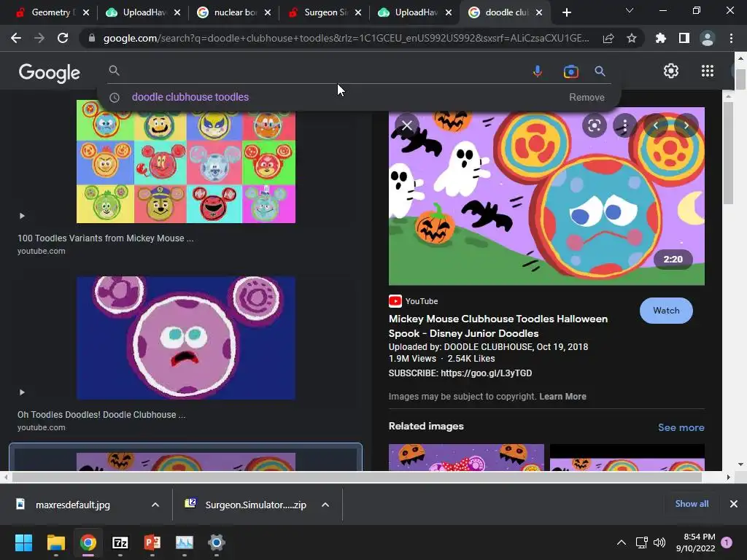The height and width of the screenshot is (560, 747).
Task: Go back to the previous page
Action: coord(16,38)
